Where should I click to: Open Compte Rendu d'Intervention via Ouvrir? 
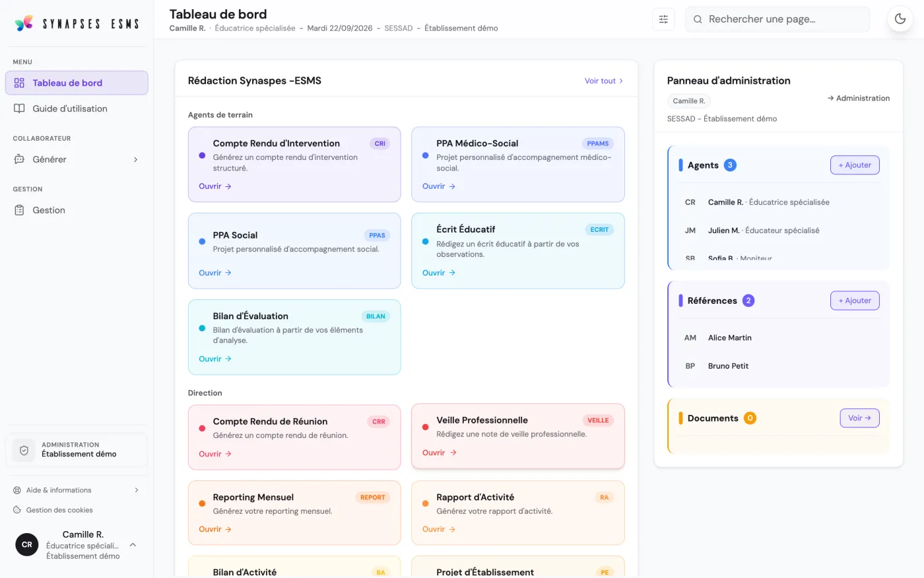click(215, 186)
